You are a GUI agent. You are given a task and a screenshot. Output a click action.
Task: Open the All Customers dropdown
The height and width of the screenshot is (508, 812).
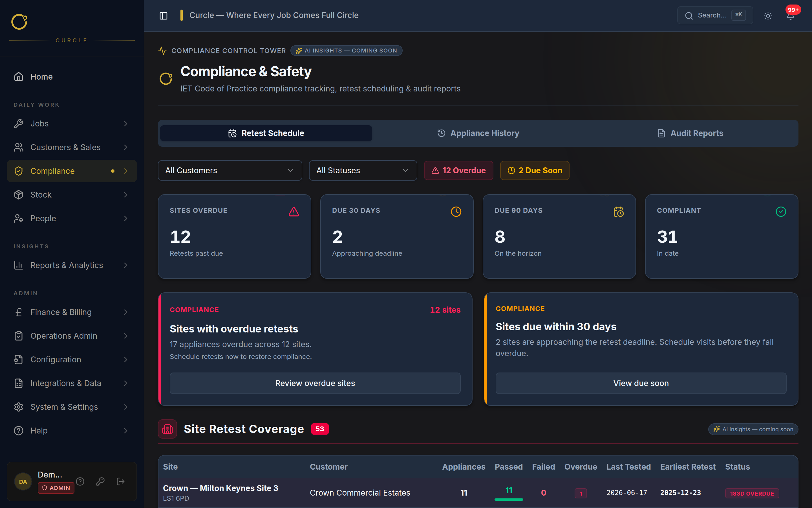pos(230,170)
